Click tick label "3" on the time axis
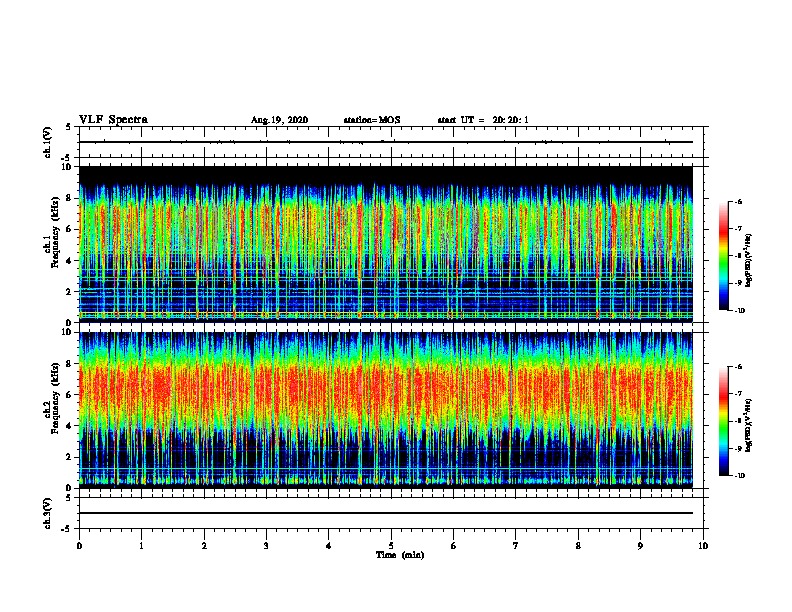This screenshot has width=792, height=612. [x=266, y=546]
